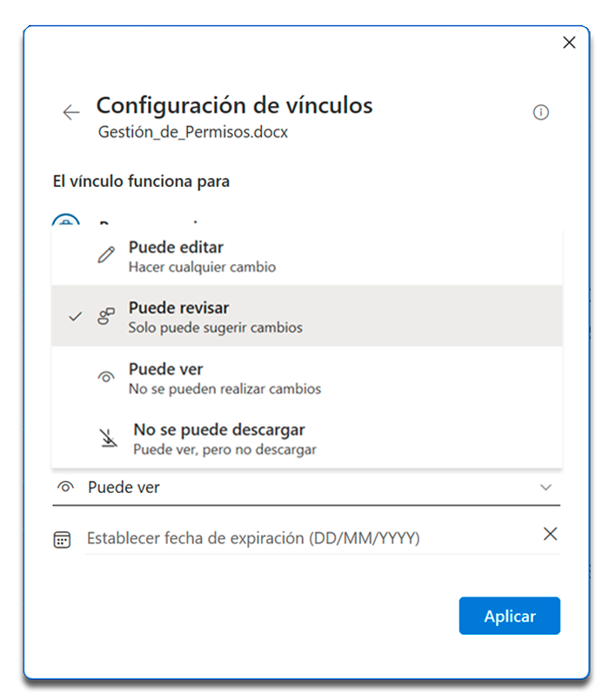Click the review icon next to Puede revisar
Image resolution: width=609 pixels, height=700 pixels.
106,317
